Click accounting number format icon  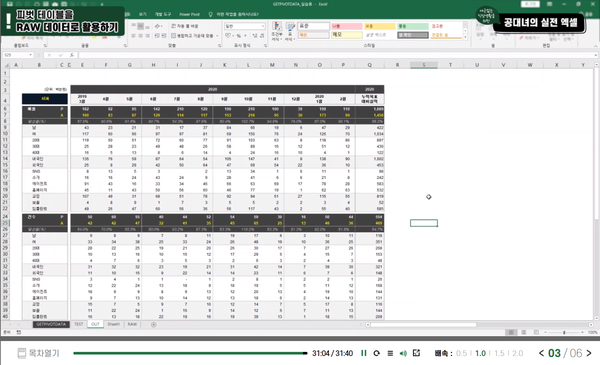point(228,36)
